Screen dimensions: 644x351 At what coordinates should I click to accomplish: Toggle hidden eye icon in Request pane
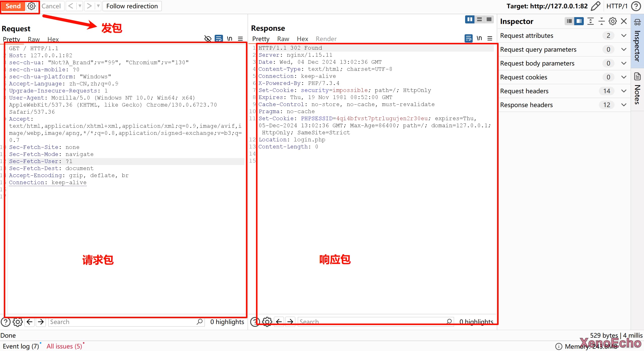coord(208,39)
